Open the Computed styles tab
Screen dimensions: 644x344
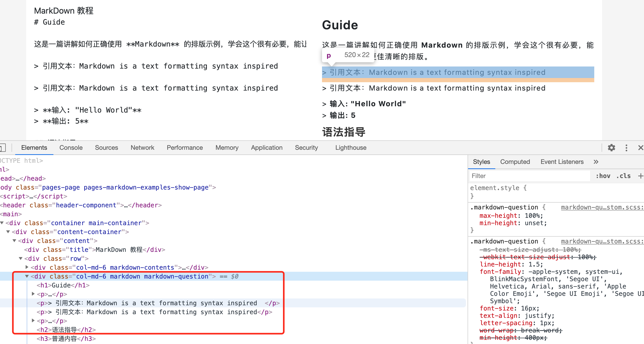coord(515,162)
